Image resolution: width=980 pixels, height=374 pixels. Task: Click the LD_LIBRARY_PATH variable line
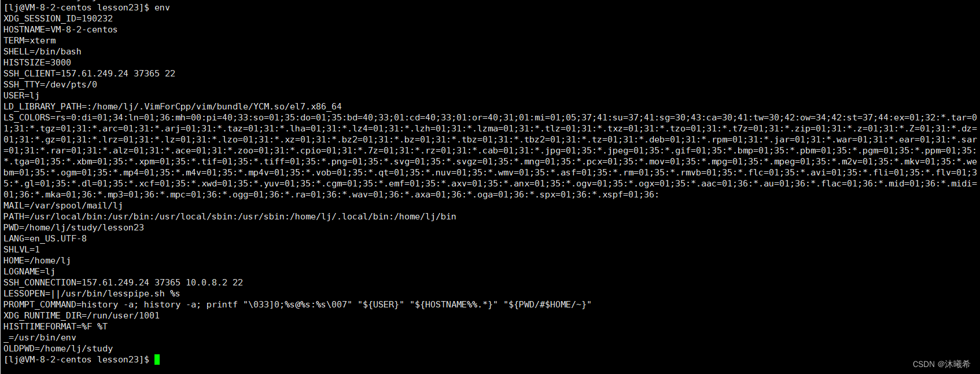pyautogui.click(x=172, y=107)
